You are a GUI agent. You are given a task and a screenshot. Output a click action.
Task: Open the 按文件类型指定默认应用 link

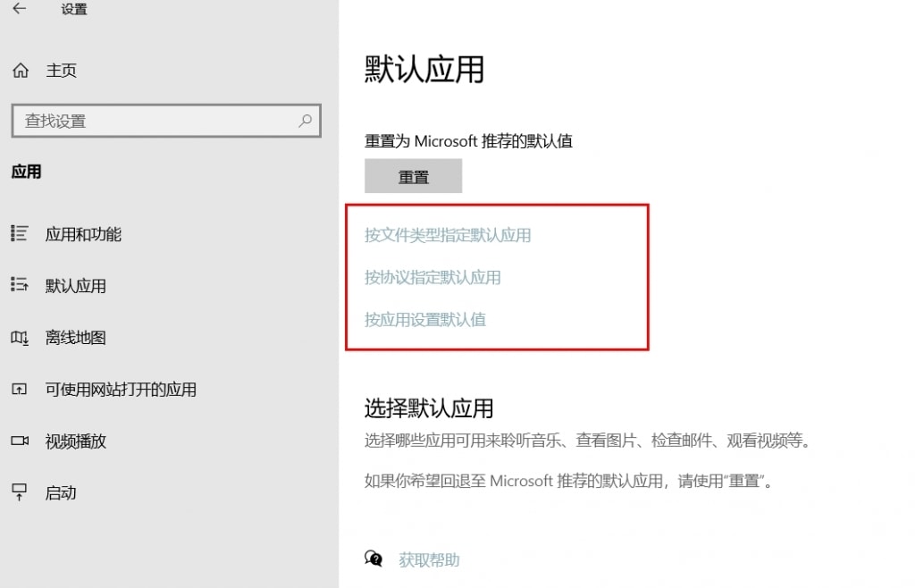[448, 235]
